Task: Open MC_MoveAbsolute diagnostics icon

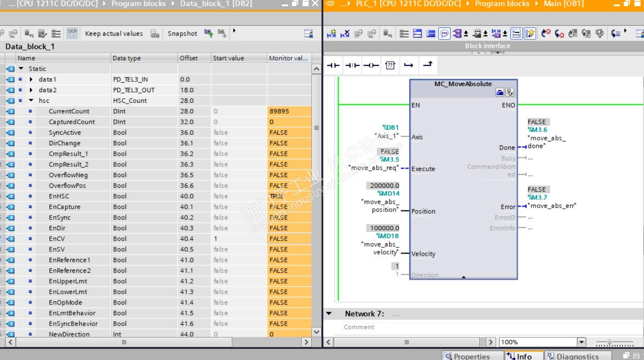Action: (x=509, y=93)
